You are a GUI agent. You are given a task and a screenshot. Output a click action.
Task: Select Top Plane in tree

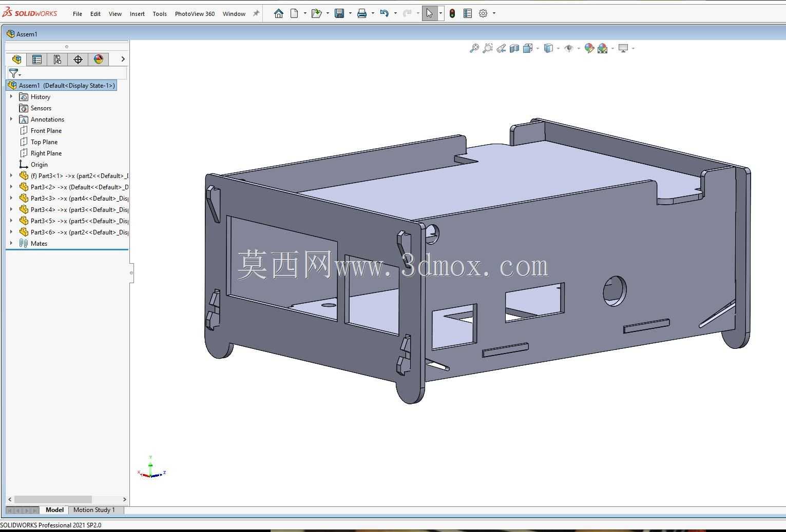44,142
